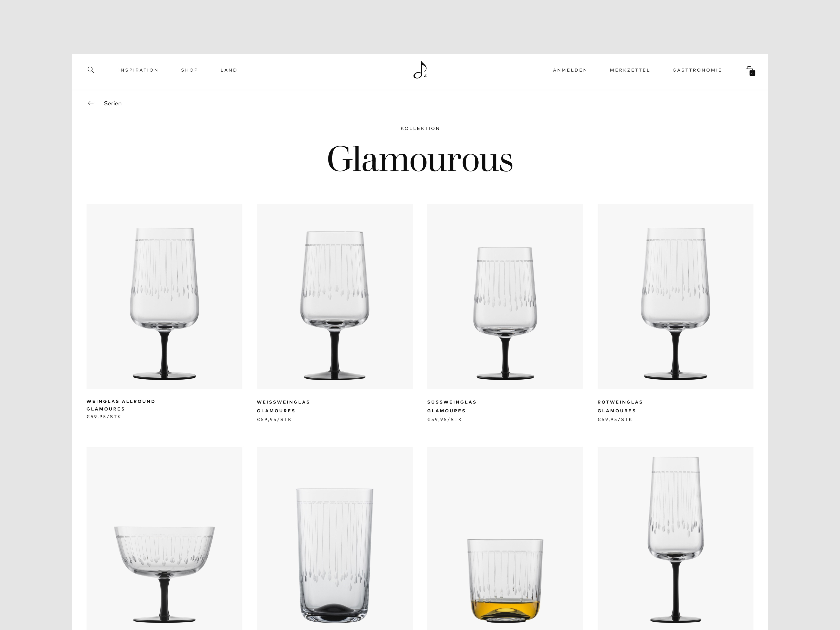Open the Land menu
Image resolution: width=840 pixels, height=630 pixels.
229,70
